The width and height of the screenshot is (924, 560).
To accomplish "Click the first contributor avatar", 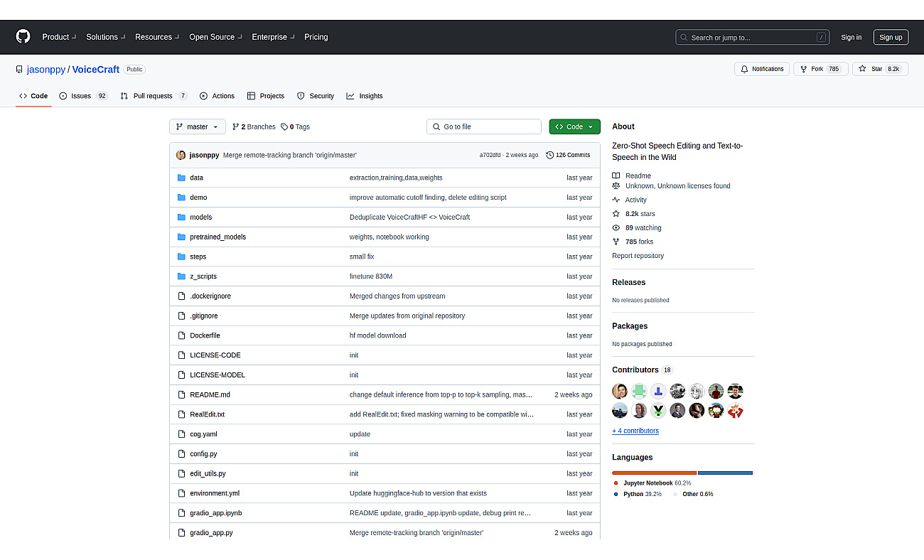I will pos(620,391).
